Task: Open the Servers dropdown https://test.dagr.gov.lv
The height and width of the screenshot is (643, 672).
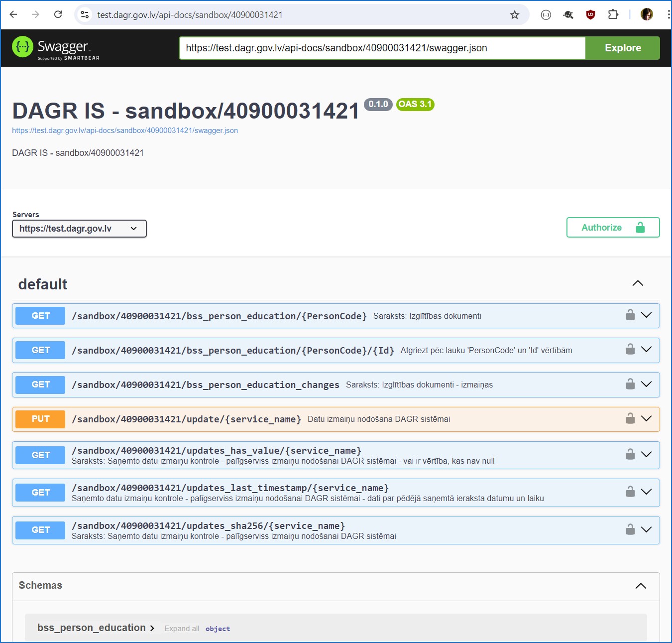Action: point(79,229)
